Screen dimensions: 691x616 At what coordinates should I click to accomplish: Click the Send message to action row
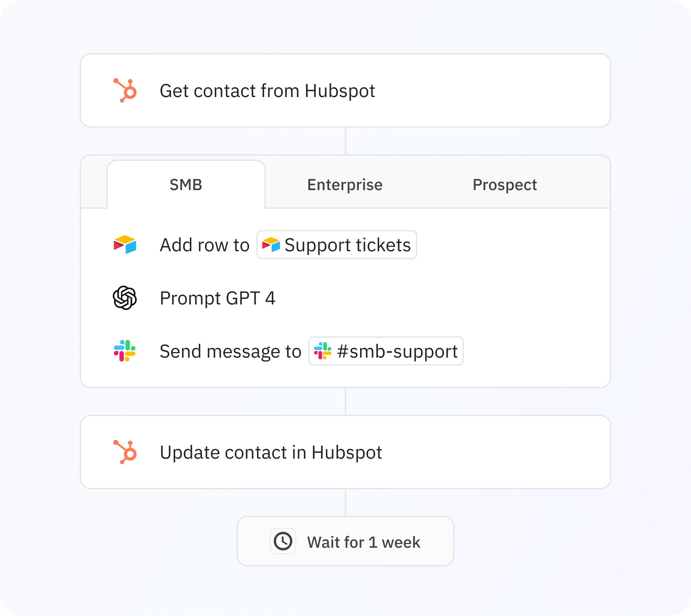[x=230, y=351]
